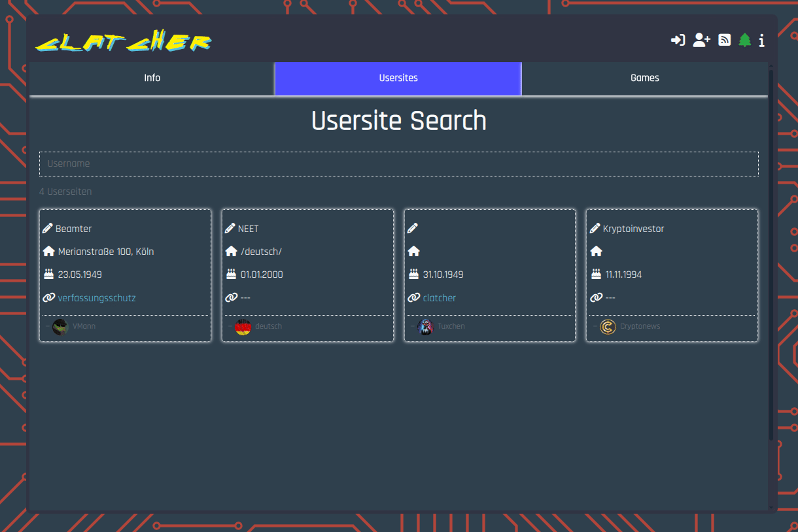The width and height of the screenshot is (798, 532).
Task: Click house icon in the Kryptoinvestor card
Action: click(x=596, y=251)
